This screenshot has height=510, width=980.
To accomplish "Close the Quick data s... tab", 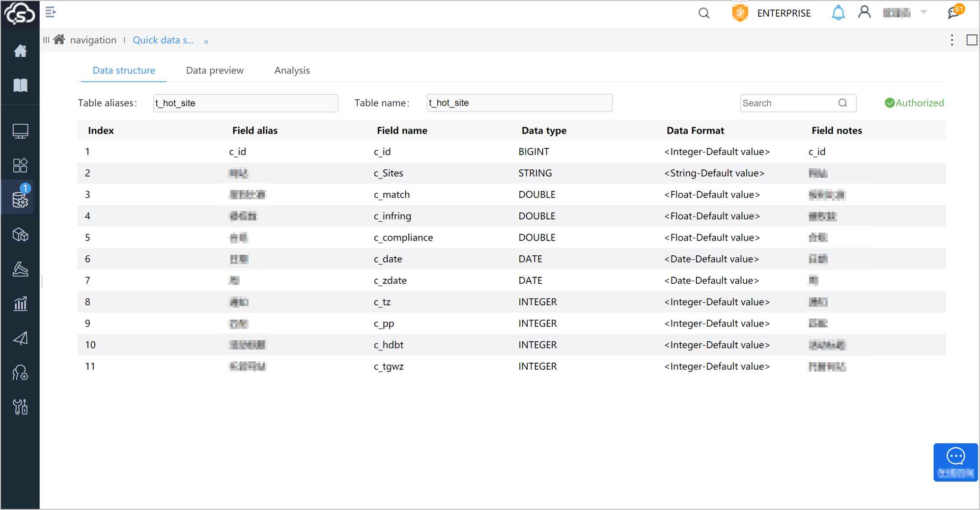I will 206,42.
